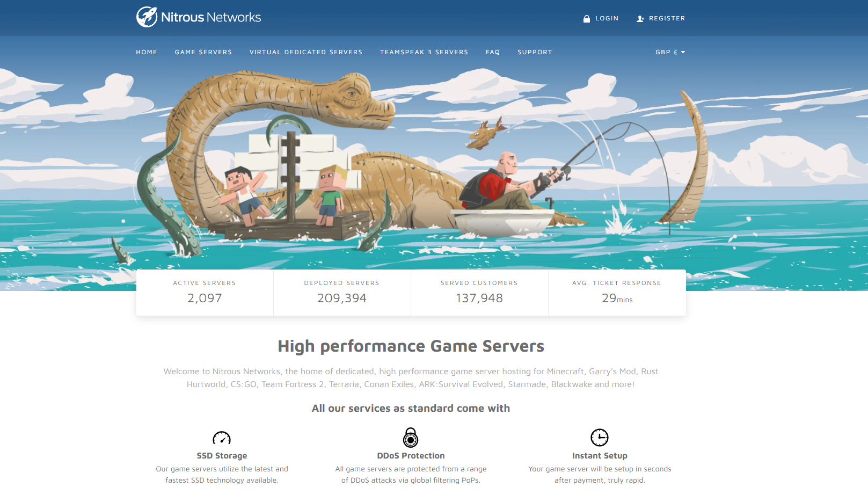This screenshot has width=868, height=495.
Task: Click the padlock icon next to LOGIN
Action: click(586, 18)
